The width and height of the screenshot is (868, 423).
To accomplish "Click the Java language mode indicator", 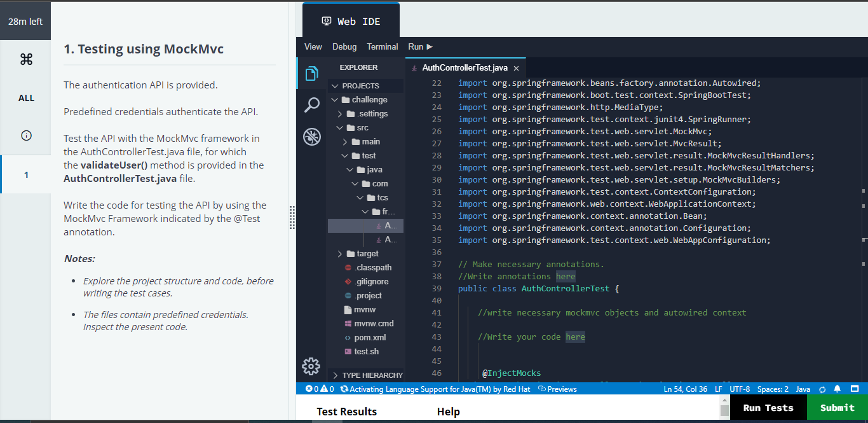I will coord(803,389).
